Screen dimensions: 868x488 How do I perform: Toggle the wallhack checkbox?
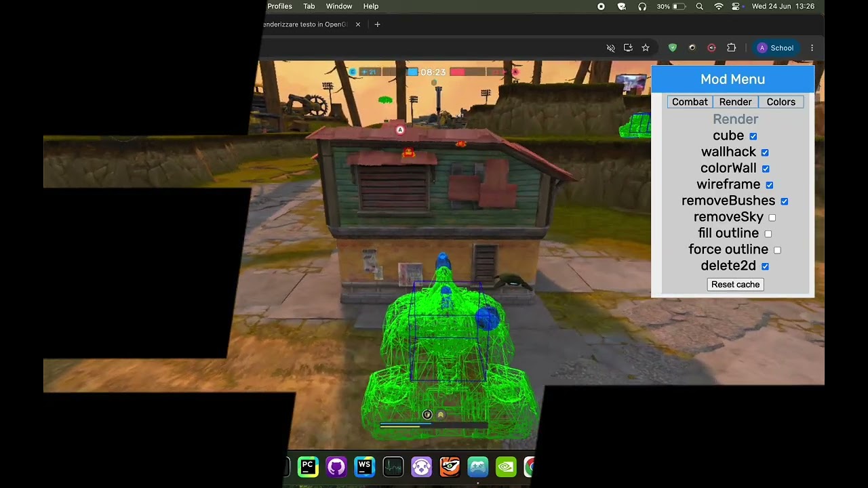point(765,152)
